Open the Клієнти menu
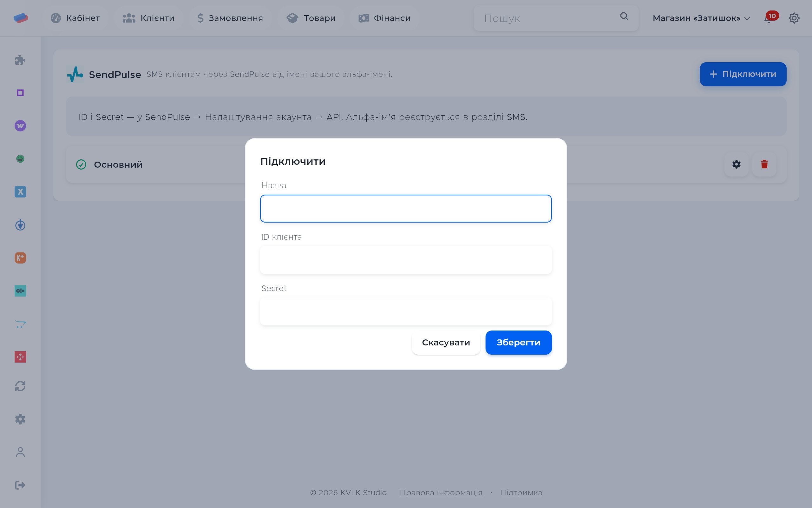 148,18
